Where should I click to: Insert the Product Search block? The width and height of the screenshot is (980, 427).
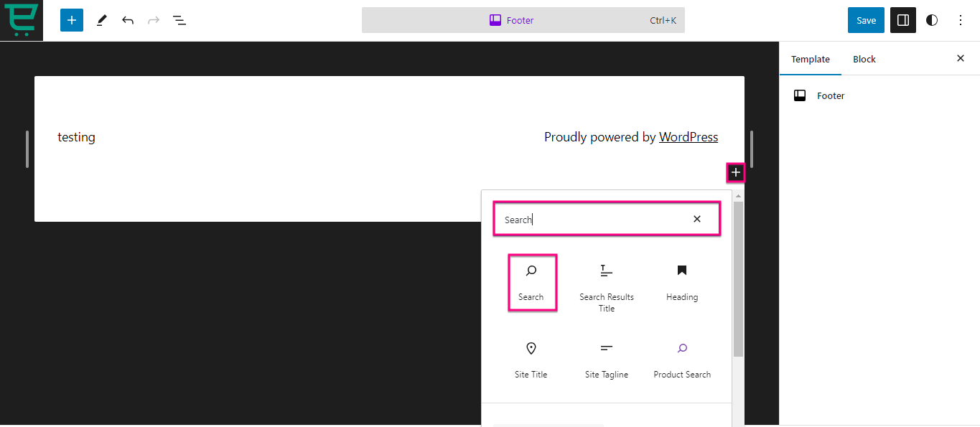click(682, 360)
